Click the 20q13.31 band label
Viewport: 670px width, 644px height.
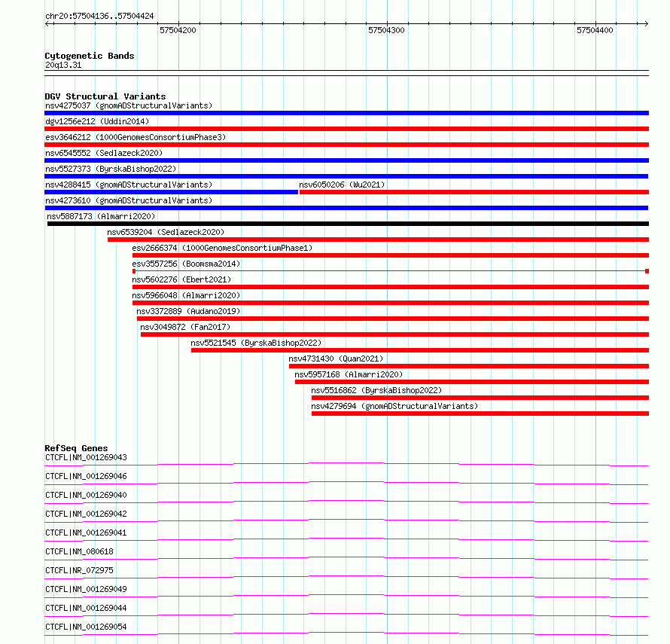63,65
